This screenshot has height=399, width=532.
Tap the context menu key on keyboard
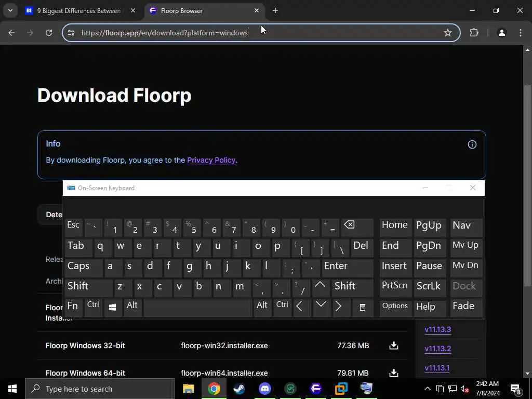(x=362, y=308)
